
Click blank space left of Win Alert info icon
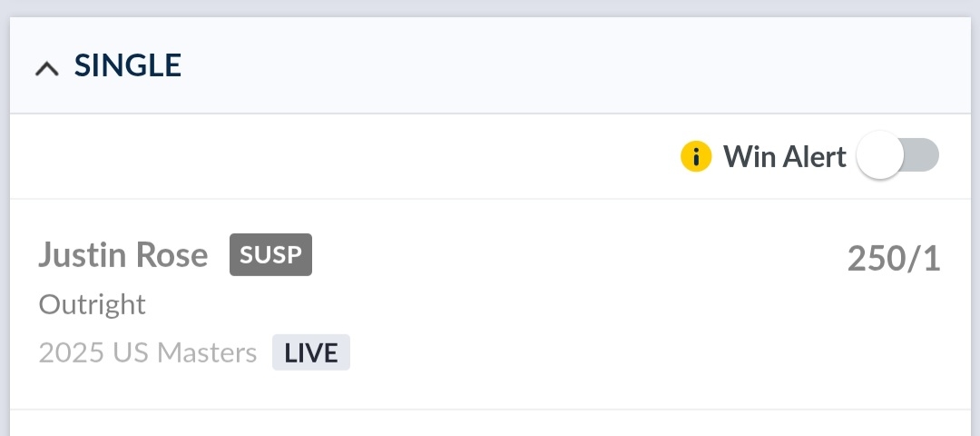click(363, 157)
